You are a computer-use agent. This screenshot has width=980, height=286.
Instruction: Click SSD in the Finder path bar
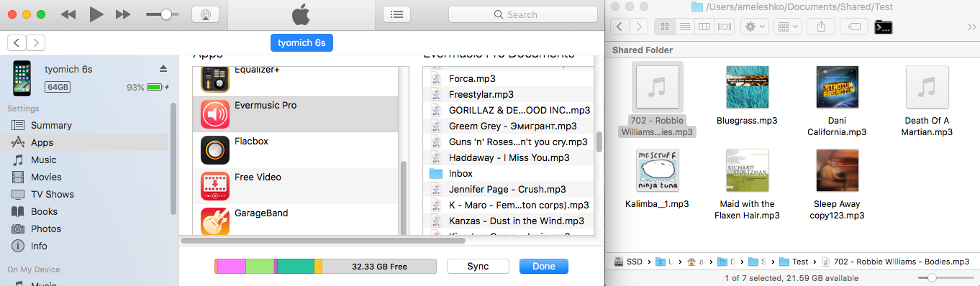click(628, 262)
